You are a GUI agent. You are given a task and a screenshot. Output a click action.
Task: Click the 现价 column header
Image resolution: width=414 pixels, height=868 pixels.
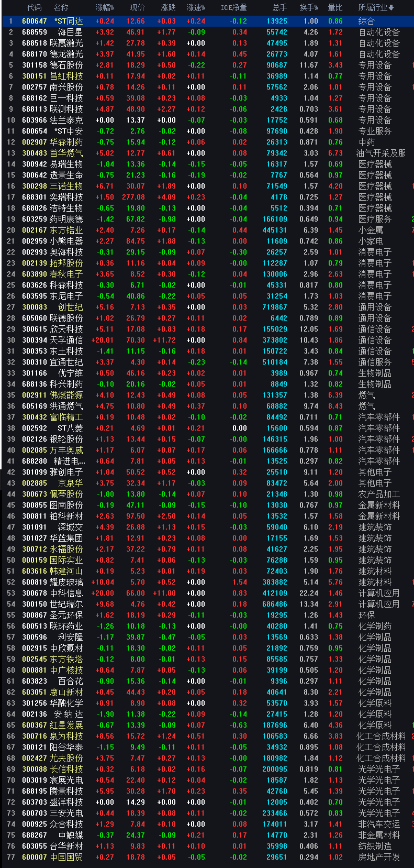pos(137,8)
